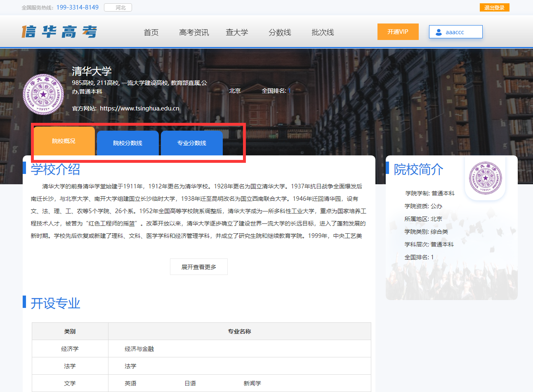This screenshot has height=392, width=533.
Task: Select the 批次线 navigation item
Action: click(323, 32)
